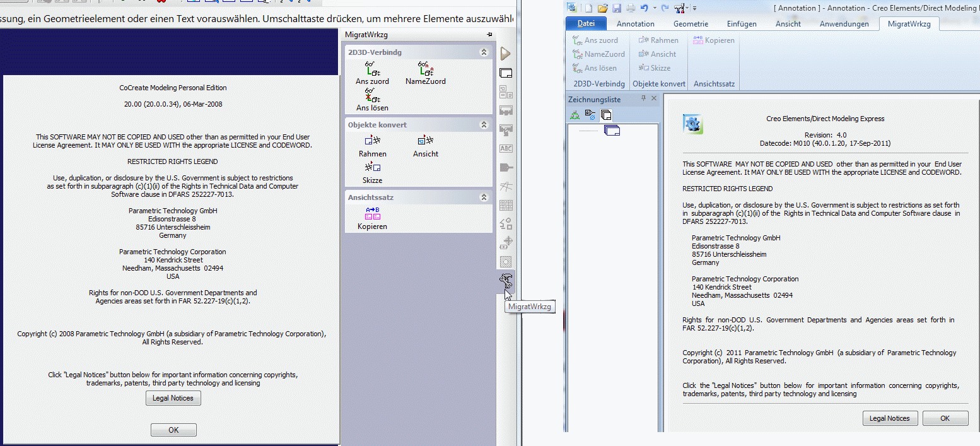Click Ans zuord in Creo ribbon
Viewport: 980px width, 446px height.
coord(595,40)
